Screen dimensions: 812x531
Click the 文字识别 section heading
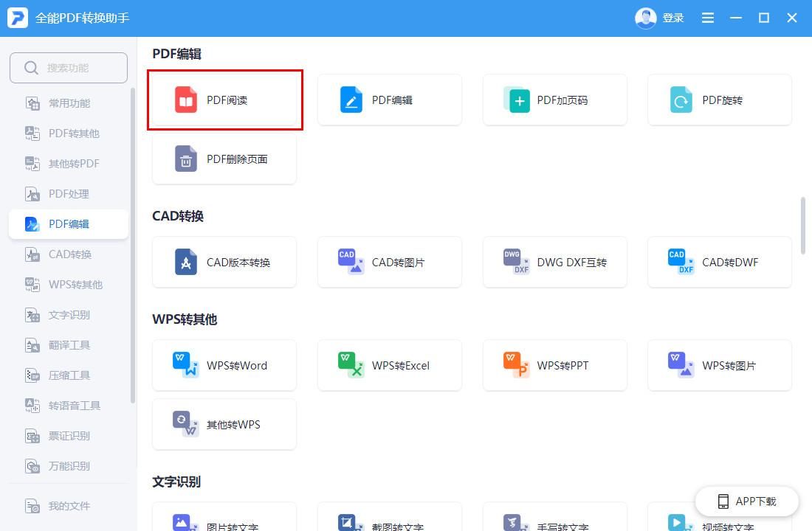point(176,482)
